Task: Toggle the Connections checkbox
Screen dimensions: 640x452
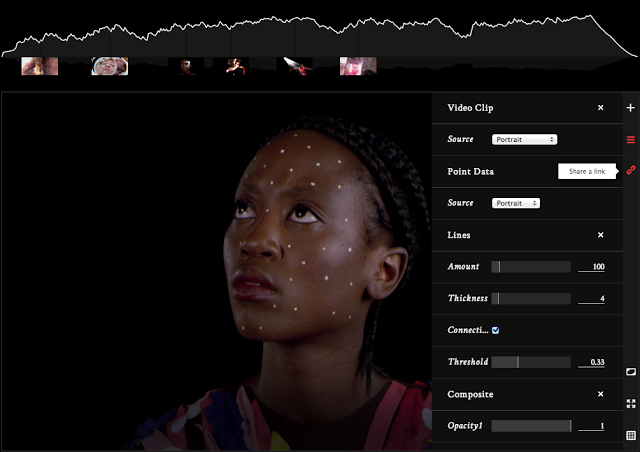Action: [x=496, y=330]
